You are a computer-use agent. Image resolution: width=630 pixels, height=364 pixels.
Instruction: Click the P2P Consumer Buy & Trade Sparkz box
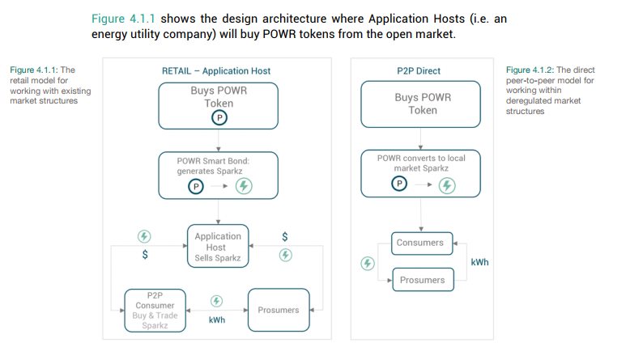(155, 311)
